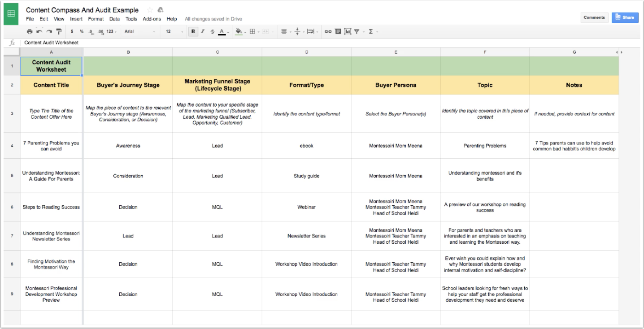Select column E header
This screenshot has width=644, height=329.
coord(396,52)
